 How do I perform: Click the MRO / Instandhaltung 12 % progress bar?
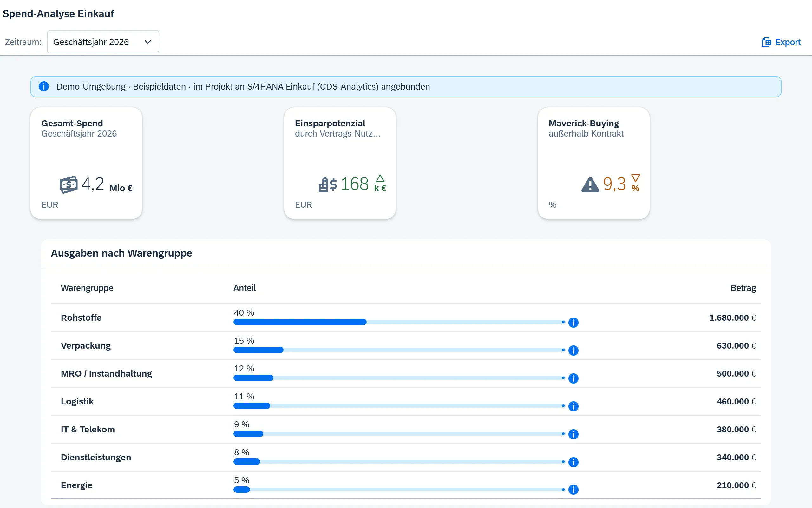pos(399,378)
